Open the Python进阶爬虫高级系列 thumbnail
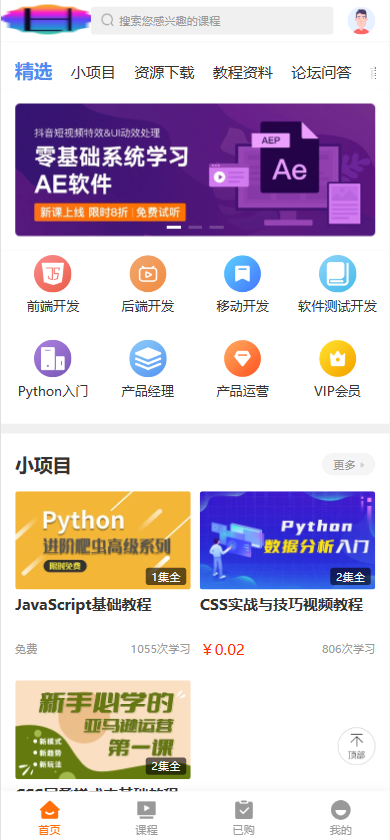Image resolution: width=390 pixels, height=840 pixels. click(103, 540)
